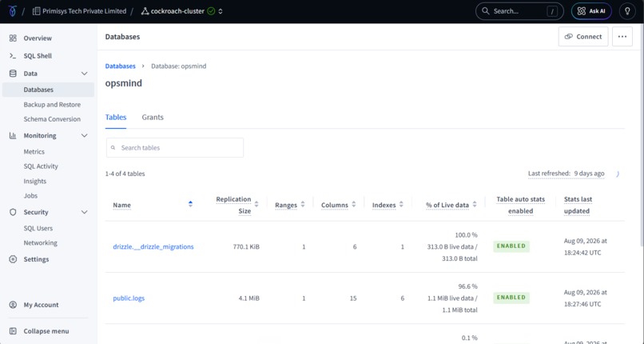The width and height of the screenshot is (644, 344).
Task: Sort by Indexes column arrows
Action: tap(401, 204)
